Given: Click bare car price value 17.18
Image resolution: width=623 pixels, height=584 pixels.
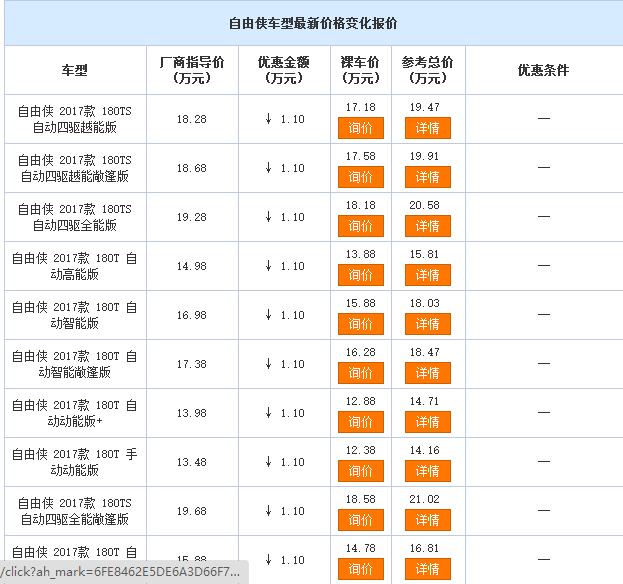Looking at the screenshot, I should click(x=361, y=107).
